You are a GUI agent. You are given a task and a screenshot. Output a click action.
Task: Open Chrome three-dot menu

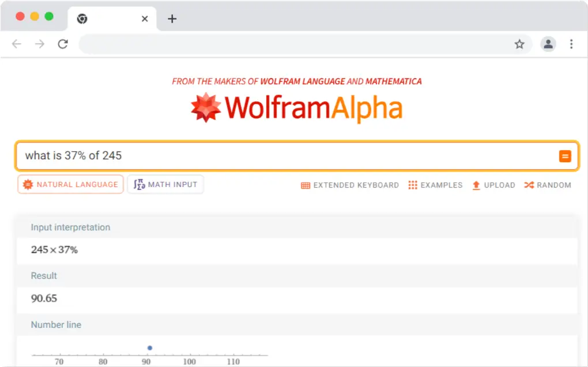571,44
